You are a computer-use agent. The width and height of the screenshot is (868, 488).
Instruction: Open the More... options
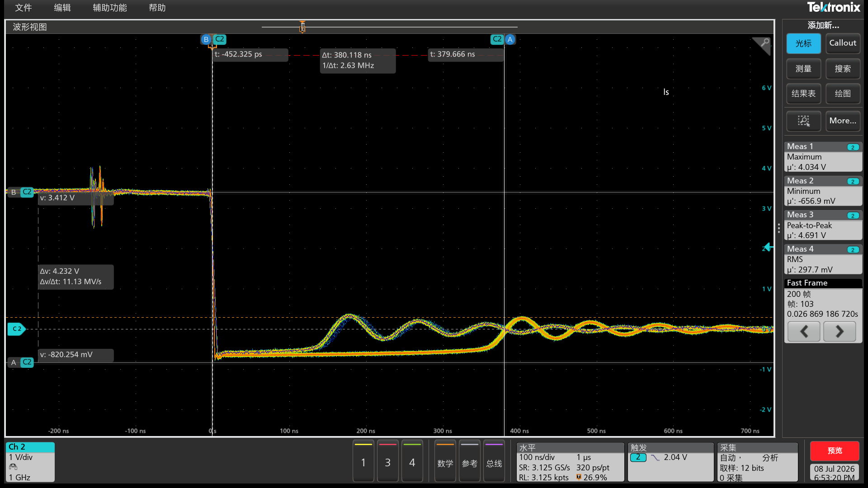coord(843,121)
